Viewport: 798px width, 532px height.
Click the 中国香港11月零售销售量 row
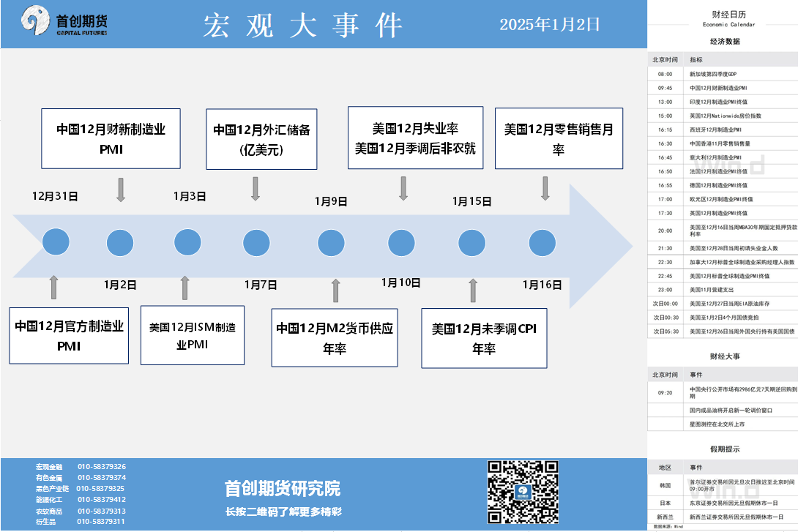723,144
